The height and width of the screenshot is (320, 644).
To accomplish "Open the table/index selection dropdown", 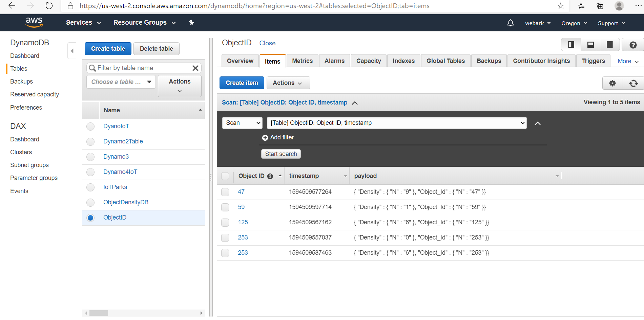I will coord(396,123).
